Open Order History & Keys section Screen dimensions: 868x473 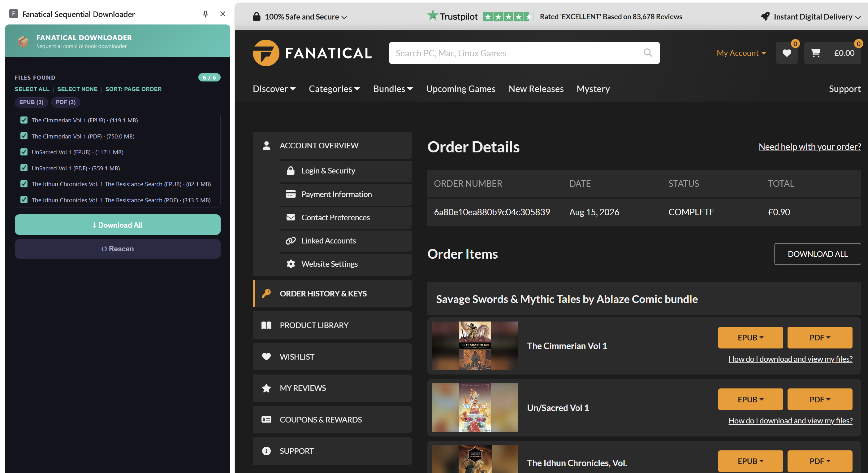(332, 294)
